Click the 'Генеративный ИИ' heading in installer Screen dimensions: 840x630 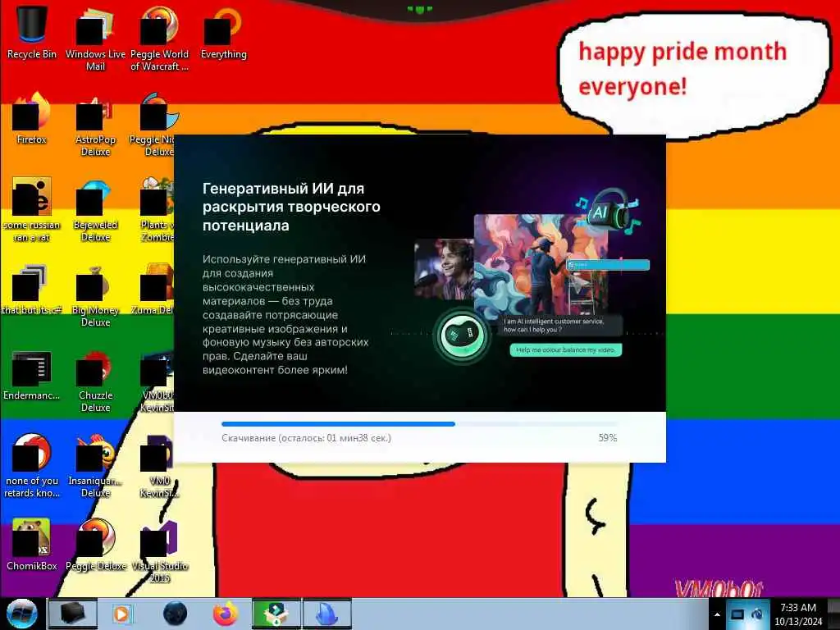(x=291, y=207)
